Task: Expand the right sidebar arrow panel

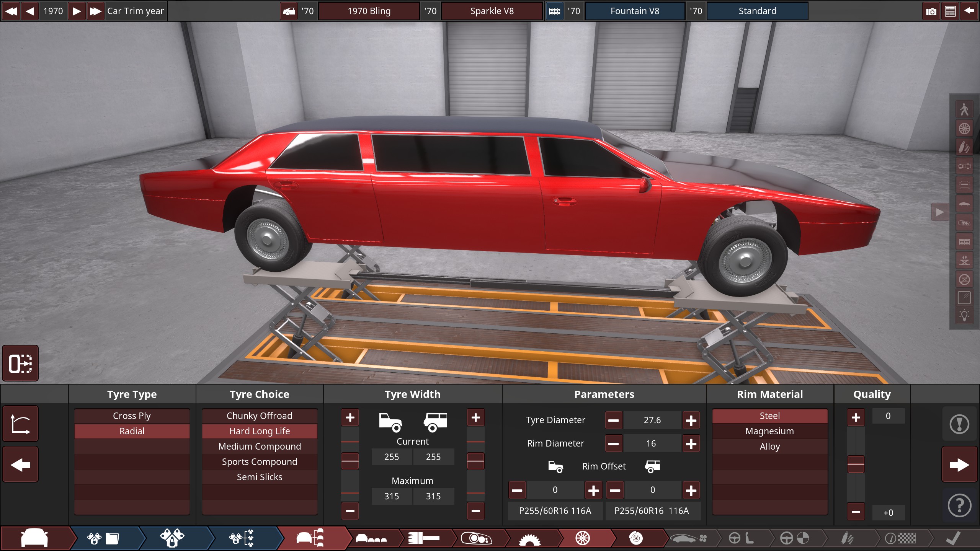Action: 939,212
